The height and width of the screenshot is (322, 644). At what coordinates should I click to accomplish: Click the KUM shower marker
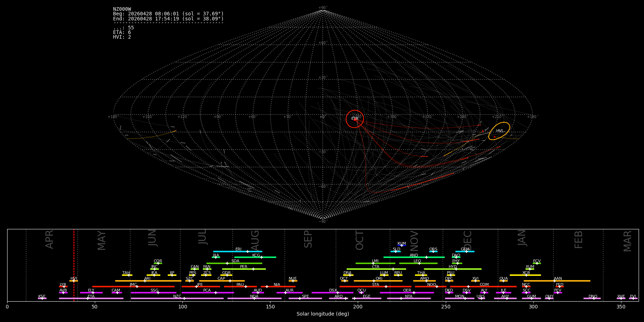point(401,245)
